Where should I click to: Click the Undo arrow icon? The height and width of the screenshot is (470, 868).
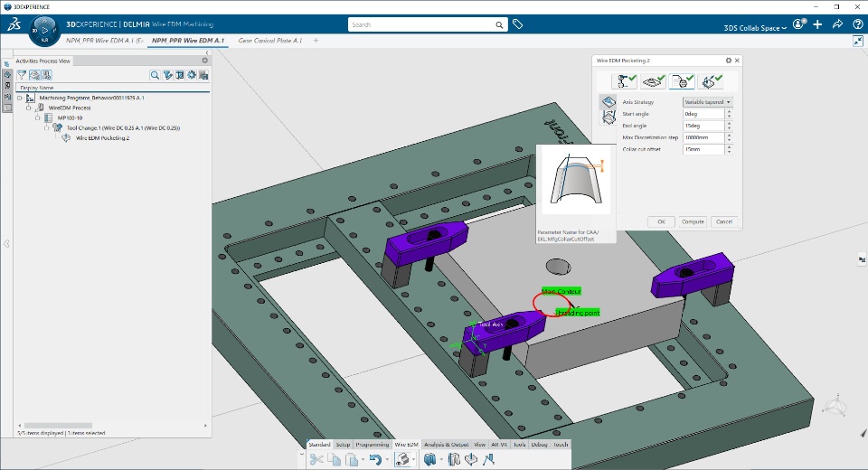click(375, 459)
